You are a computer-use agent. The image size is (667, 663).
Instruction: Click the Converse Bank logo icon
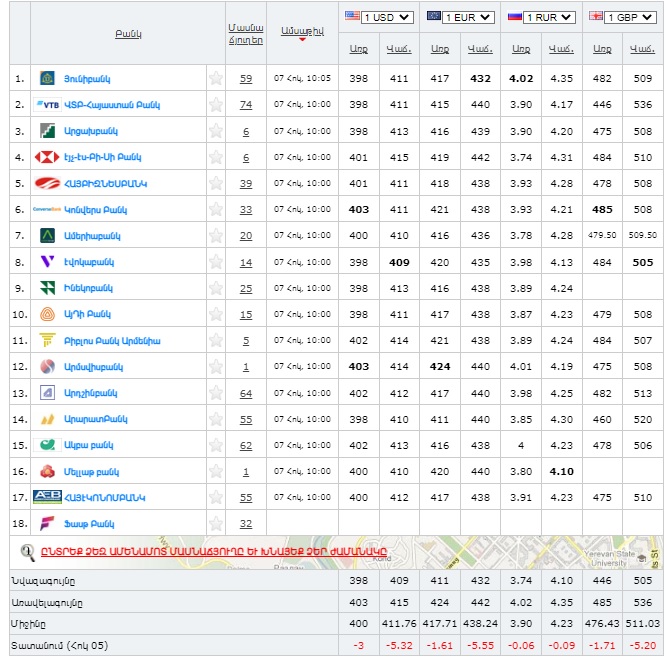coord(47,209)
